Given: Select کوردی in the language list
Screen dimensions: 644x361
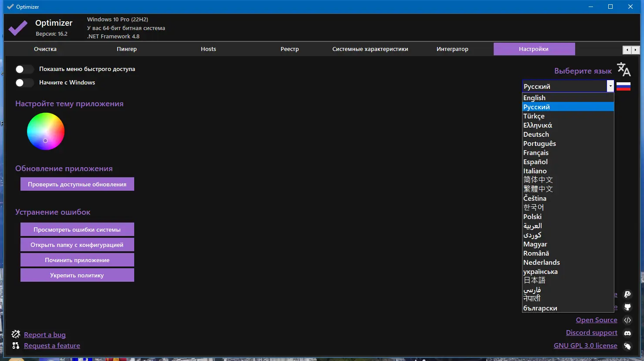Looking at the screenshot, I should 568,235.
